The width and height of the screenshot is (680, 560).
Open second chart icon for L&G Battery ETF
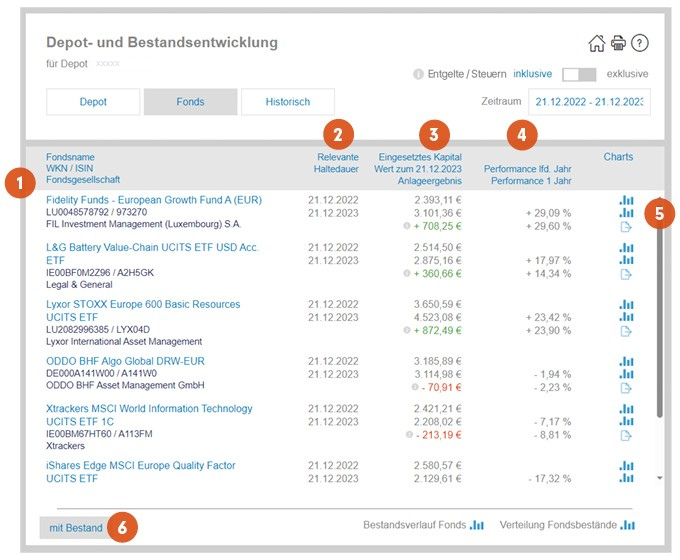[x=626, y=260]
